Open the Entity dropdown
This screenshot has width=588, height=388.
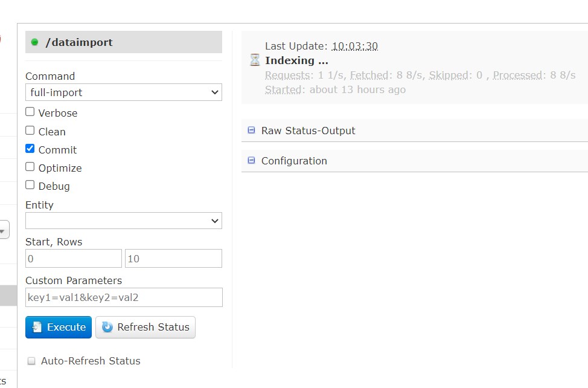pyautogui.click(x=124, y=221)
